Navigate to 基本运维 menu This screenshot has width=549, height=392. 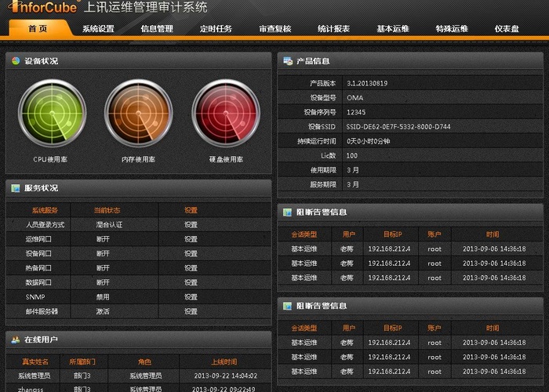point(393,29)
